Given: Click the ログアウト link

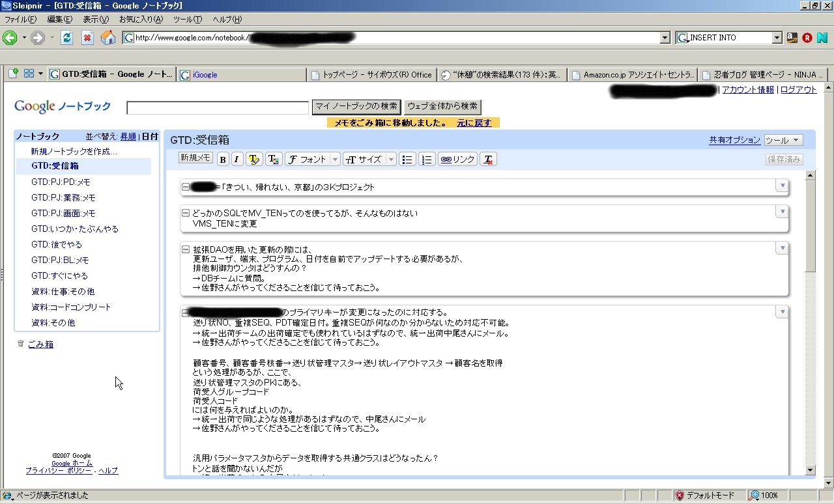Looking at the screenshot, I should [798, 90].
